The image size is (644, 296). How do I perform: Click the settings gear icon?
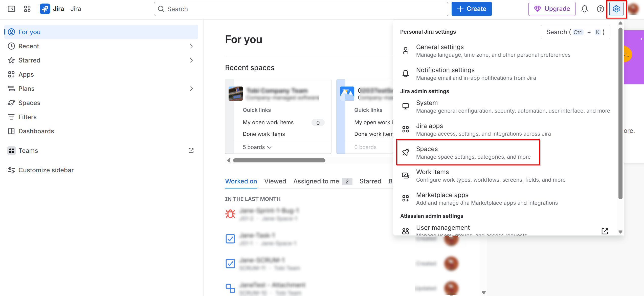coord(616,9)
